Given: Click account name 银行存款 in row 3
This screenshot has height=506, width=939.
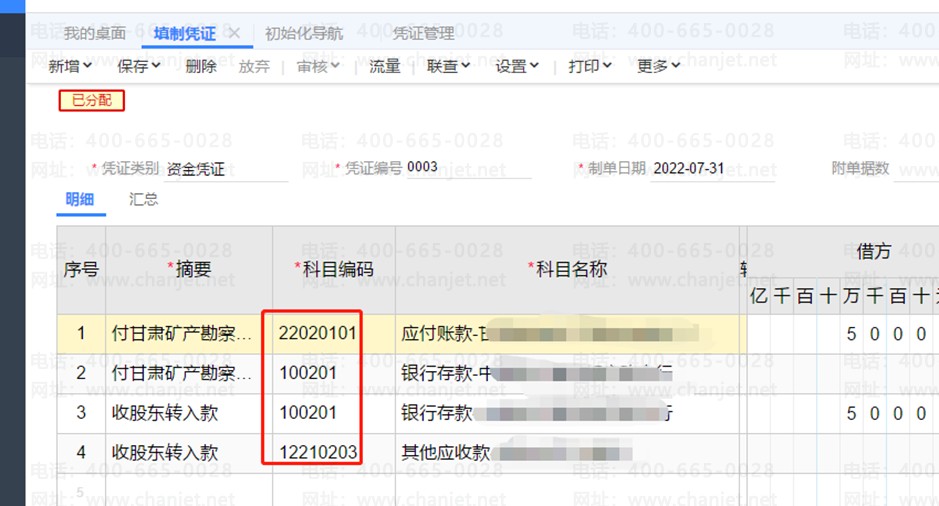Looking at the screenshot, I should point(567,413).
